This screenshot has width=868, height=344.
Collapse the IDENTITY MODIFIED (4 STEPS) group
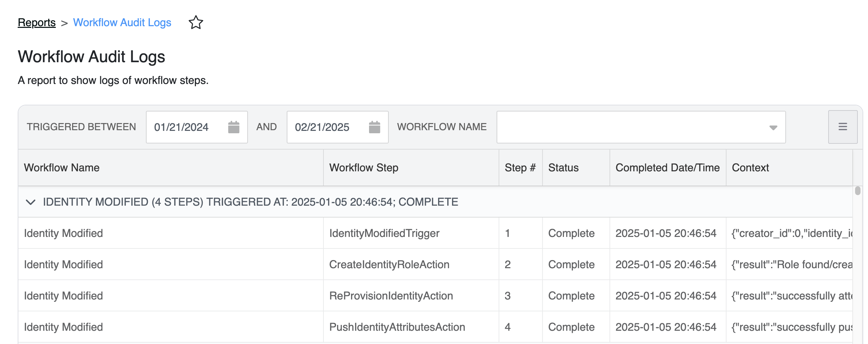coord(32,202)
